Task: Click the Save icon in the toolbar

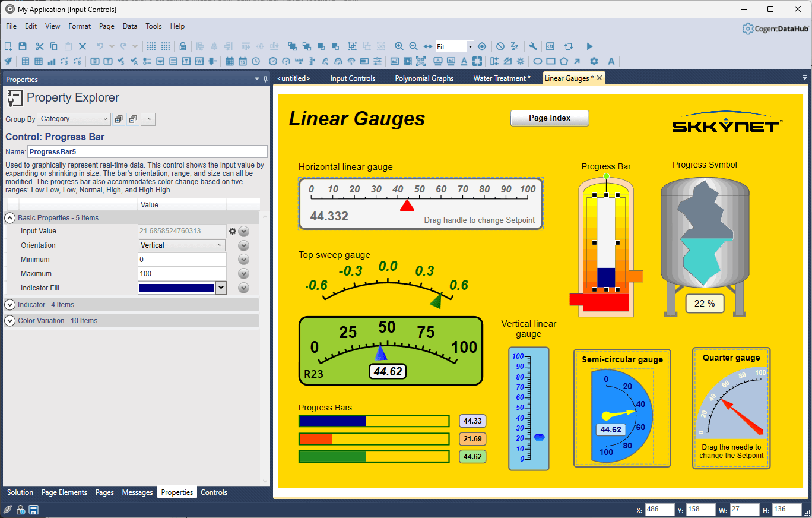Action: click(x=23, y=46)
